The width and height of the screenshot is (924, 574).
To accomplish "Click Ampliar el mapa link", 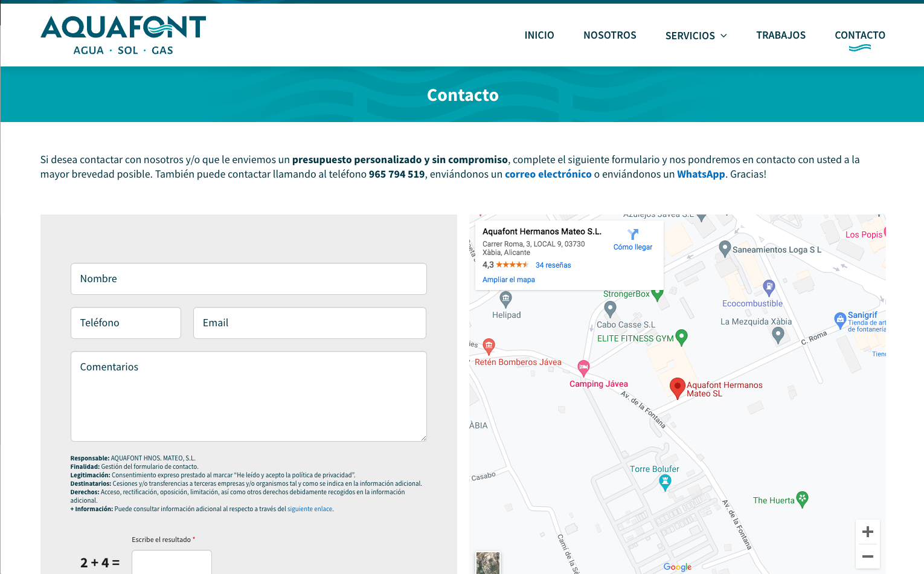I will [x=509, y=280].
